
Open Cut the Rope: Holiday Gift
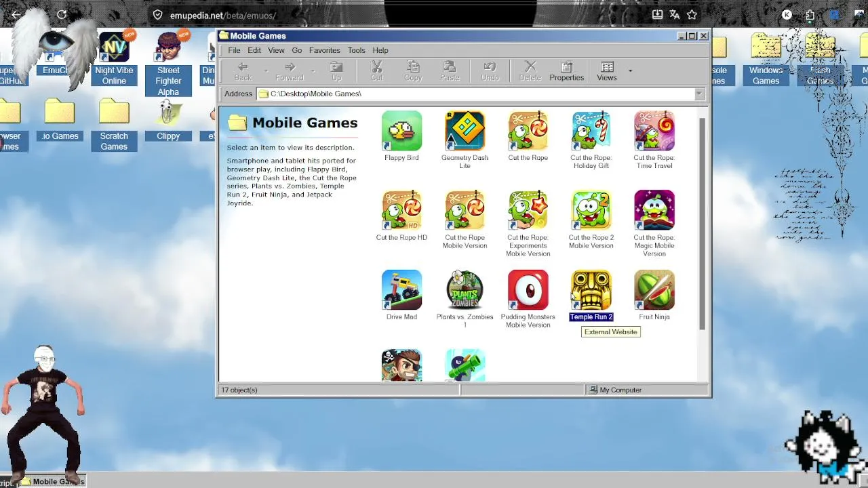click(x=591, y=131)
